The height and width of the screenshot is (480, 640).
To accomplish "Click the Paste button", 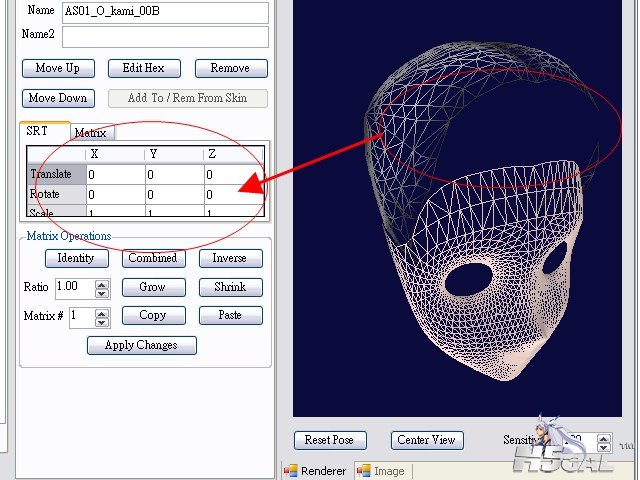I will point(229,315).
